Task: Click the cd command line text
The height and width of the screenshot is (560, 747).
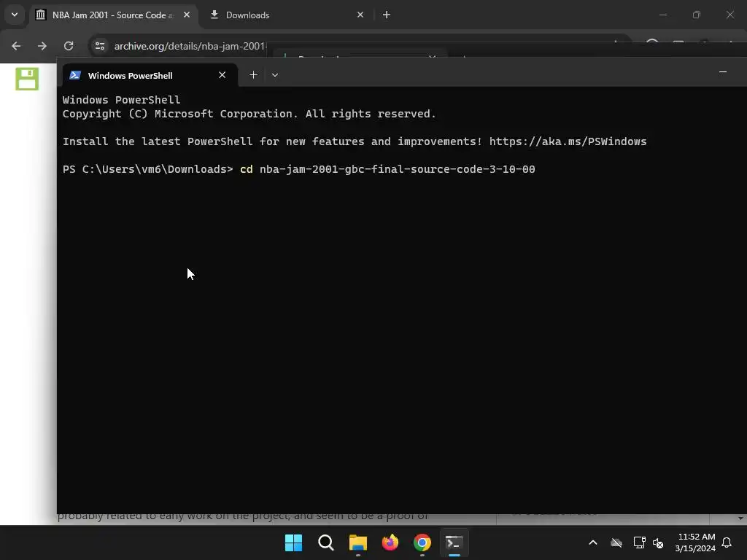Action: [387, 169]
